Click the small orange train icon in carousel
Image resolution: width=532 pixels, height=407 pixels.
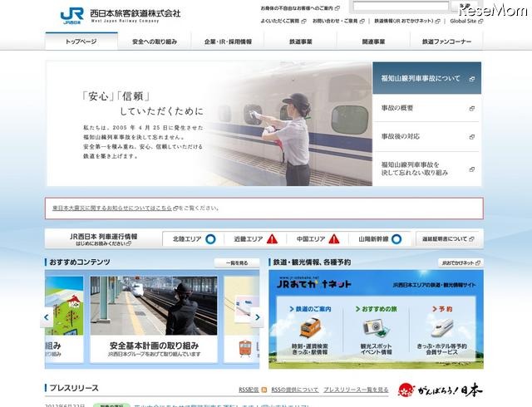click(x=245, y=348)
